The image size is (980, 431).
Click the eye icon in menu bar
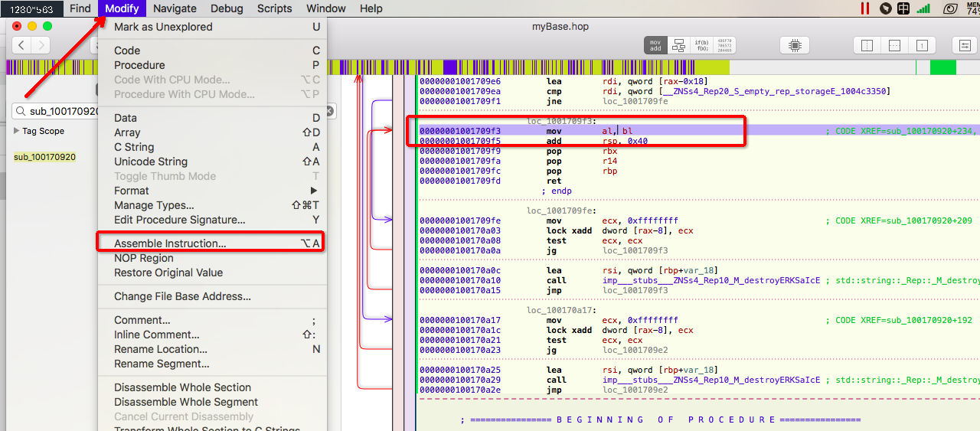(x=950, y=8)
